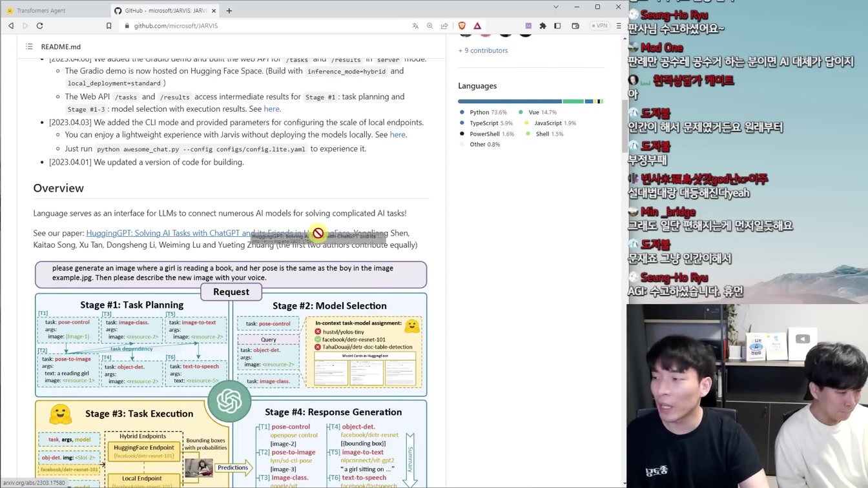868x488 pixels.
Task: Click the address bar URL github.com/microsoft/JARVIS
Action: point(176,26)
